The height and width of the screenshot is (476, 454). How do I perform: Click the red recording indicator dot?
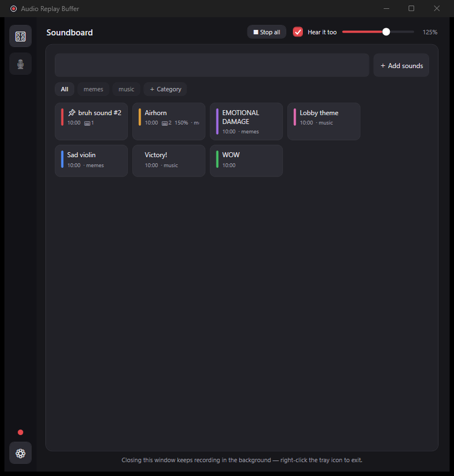[x=20, y=432]
